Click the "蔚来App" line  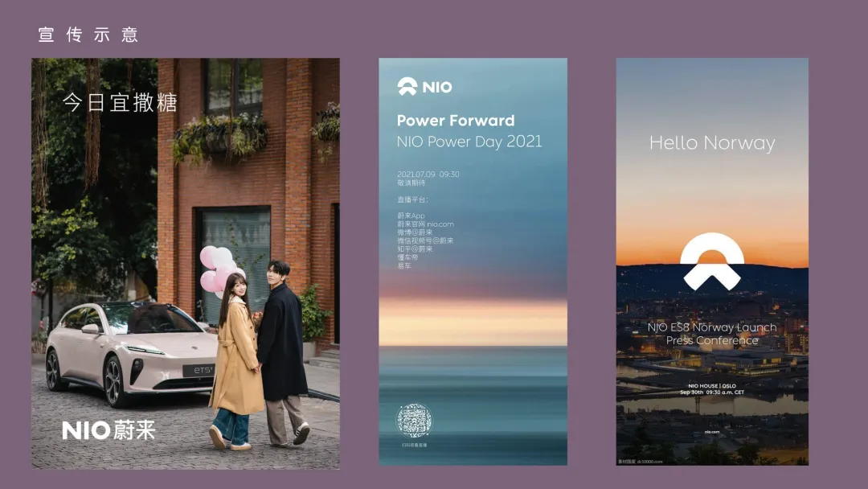pyautogui.click(x=411, y=216)
